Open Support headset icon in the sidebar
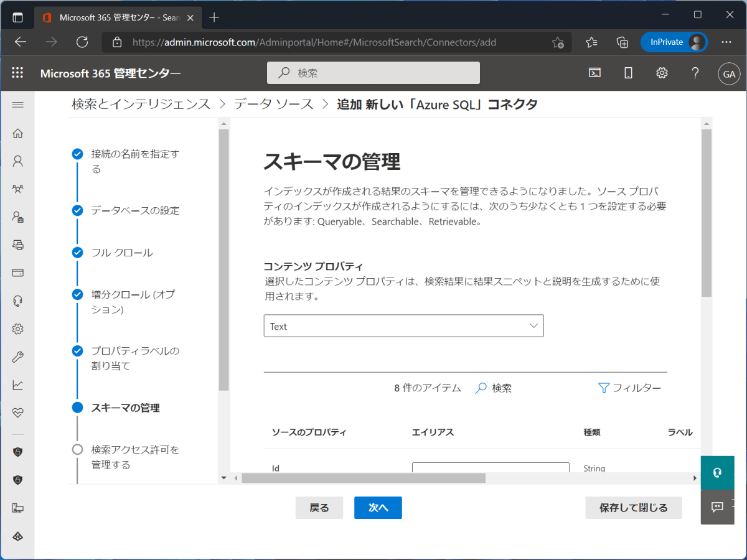The height and width of the screenshot is (560, 747). pyautogui.click(x=17, y=301)
